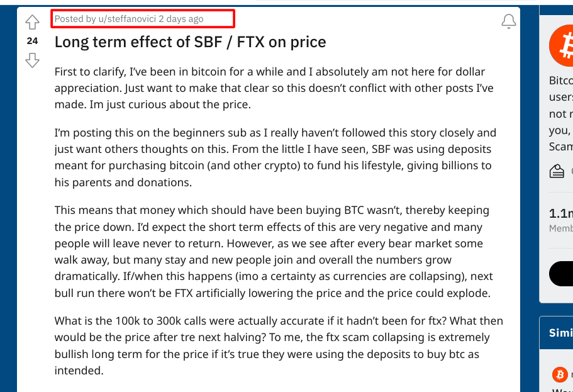Click the paragraph starting "I'm posting this on the beginners sub"
The height and width of the screenshot is (392, 573).
[275, 157]
